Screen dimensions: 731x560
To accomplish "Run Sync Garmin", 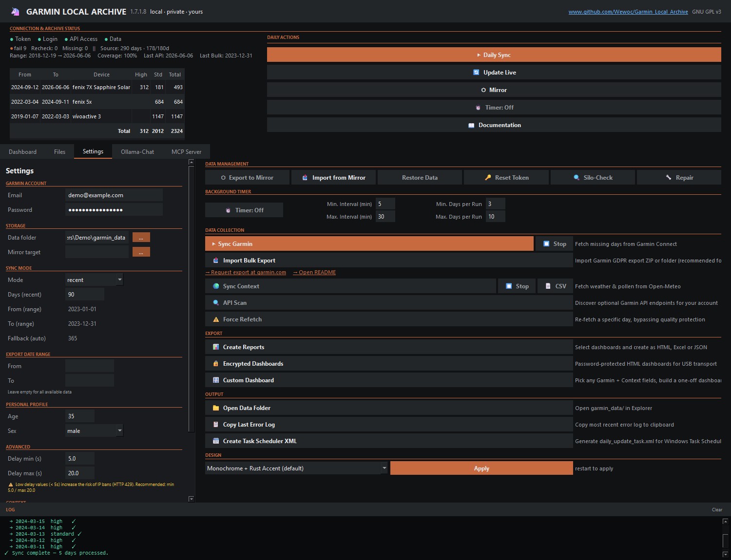I will click(x=369, y=243).
